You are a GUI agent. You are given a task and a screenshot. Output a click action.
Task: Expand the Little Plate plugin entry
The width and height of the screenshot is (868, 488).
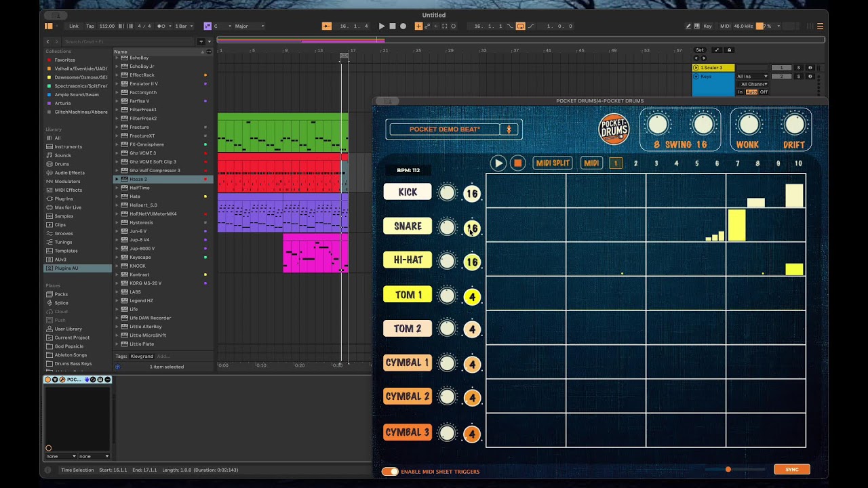(x=117, y=344)
